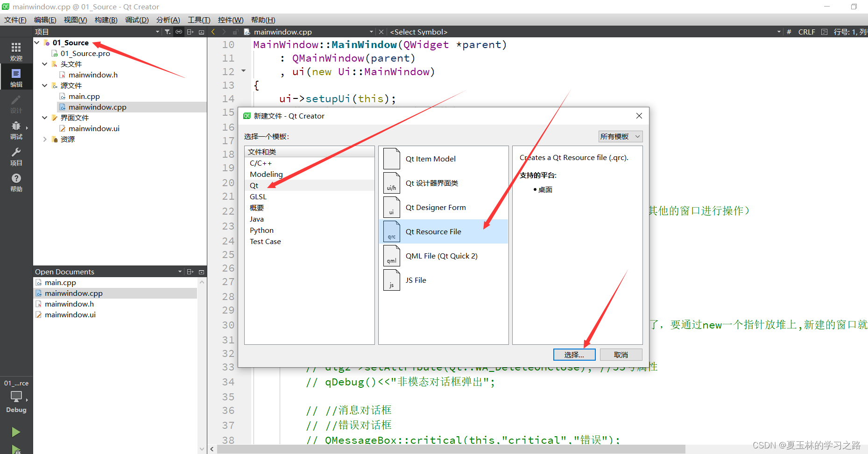Choose the JS File template

point(444,280)
